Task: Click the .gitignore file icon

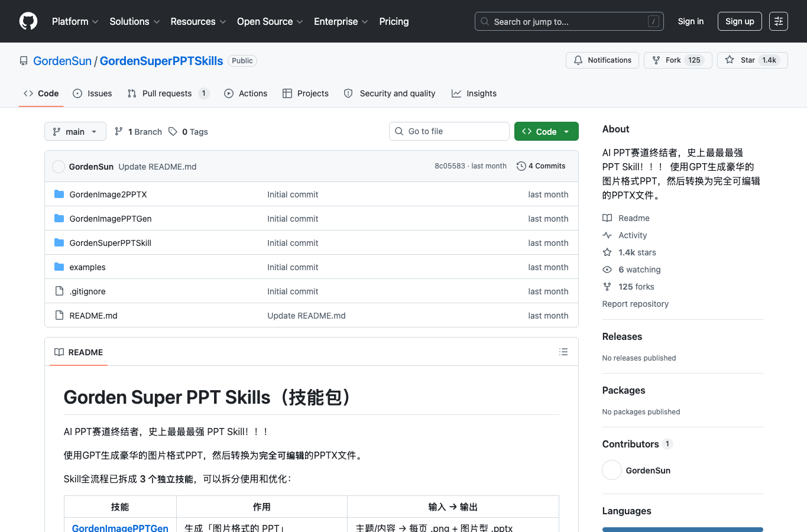Action: point(59,291)
